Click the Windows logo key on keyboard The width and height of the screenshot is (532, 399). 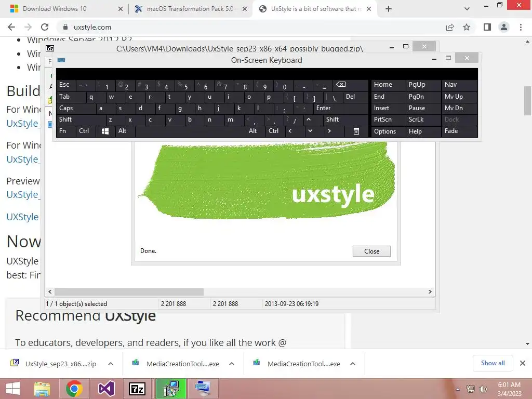(105, 131)
